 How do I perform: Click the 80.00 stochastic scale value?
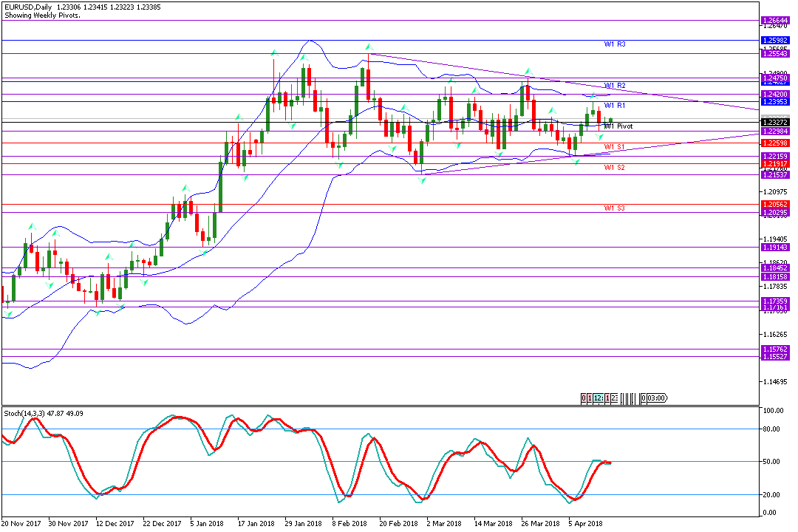point(771,429)
